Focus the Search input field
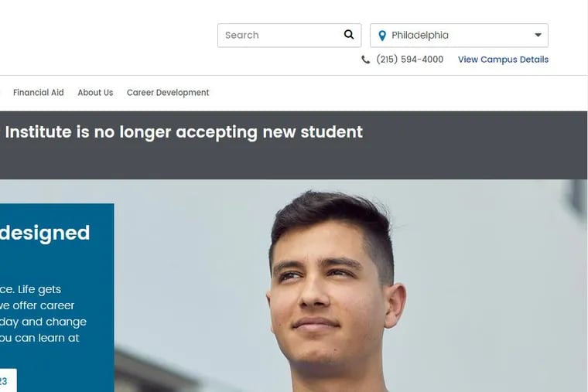The height and width of the screenshot is (392, 588). (x=289, y=36)
